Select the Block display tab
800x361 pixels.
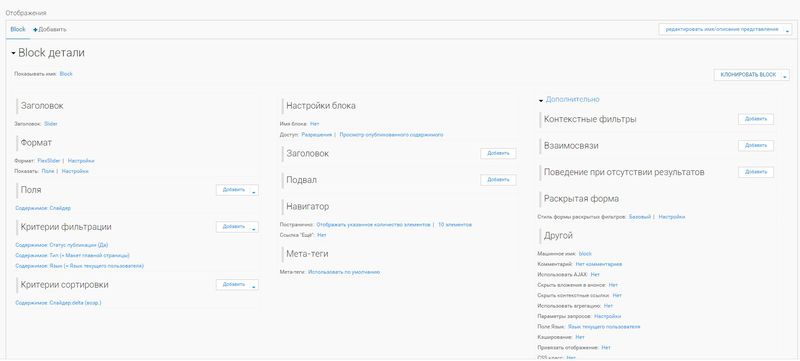(18, 30)
